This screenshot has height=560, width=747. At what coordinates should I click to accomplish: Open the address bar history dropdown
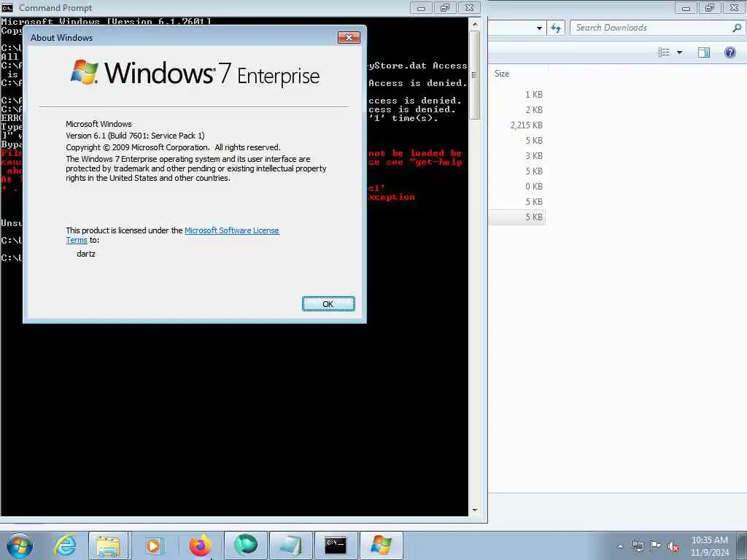point(539,28)
